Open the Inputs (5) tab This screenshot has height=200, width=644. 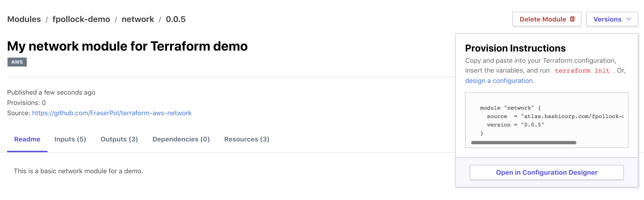pyautogui.click(x=70, y=139)
